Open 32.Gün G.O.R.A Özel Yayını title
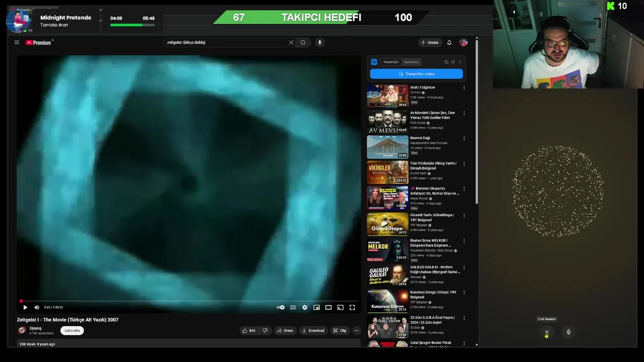 pyautogui.click(x=432, y=320)
